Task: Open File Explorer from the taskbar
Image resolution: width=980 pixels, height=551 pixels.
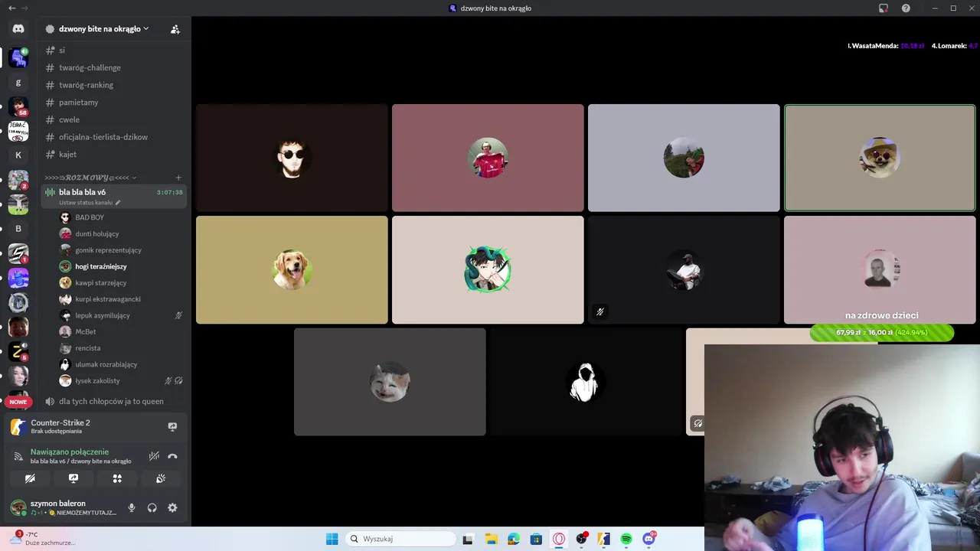Action: 491,539
